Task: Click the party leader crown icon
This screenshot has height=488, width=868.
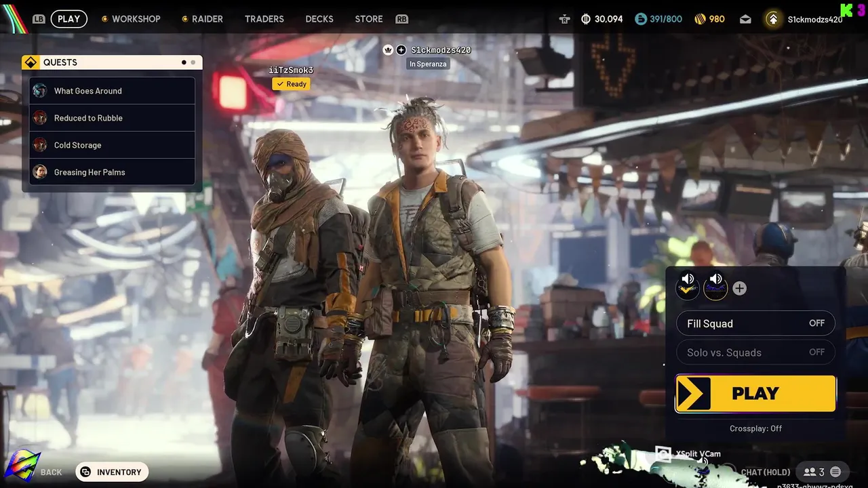Action: point(388,50)
